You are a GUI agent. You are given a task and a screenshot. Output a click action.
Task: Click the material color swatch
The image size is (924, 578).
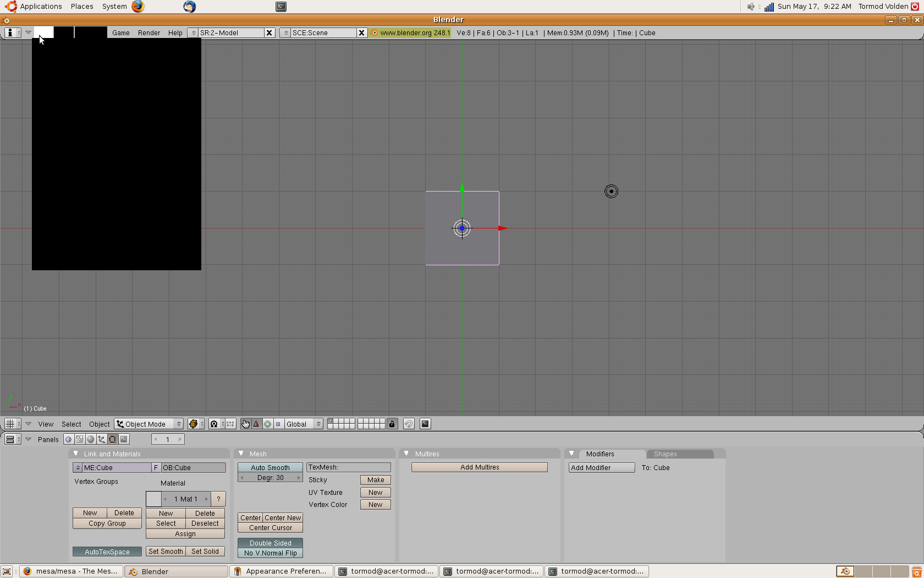click(153, 499)
